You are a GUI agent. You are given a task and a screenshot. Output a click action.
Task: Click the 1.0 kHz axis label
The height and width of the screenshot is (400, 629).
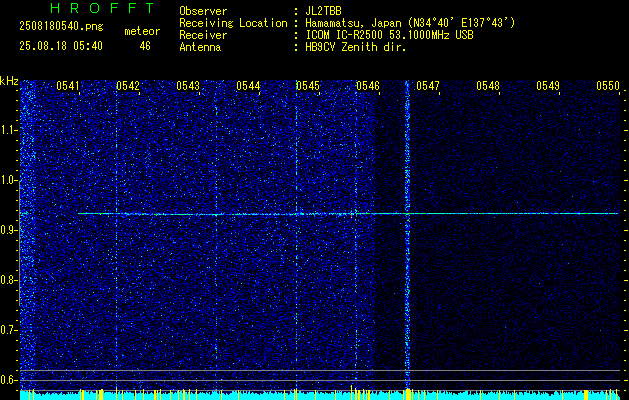click(x=8, y=180)
